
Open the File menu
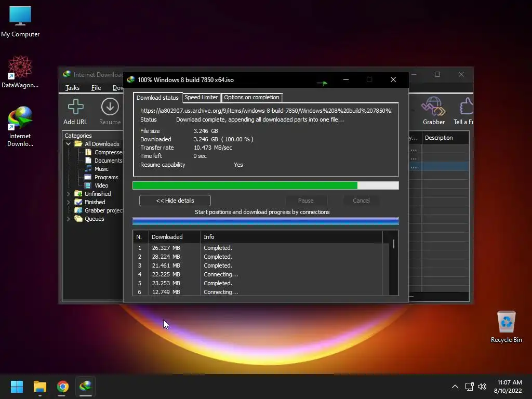(x=96, y=88)
